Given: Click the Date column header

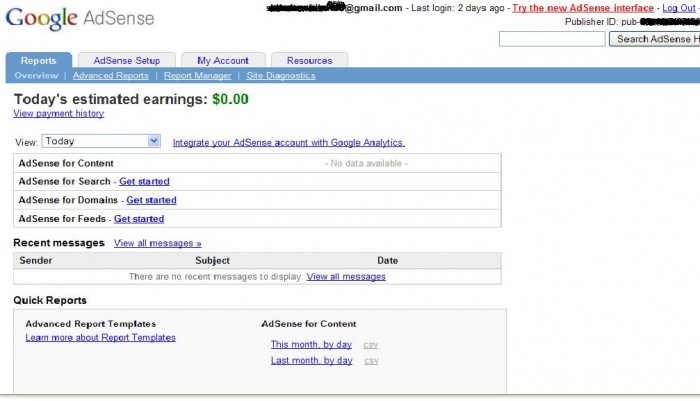Looking at the screenshot, I should [x=388, y=260].
